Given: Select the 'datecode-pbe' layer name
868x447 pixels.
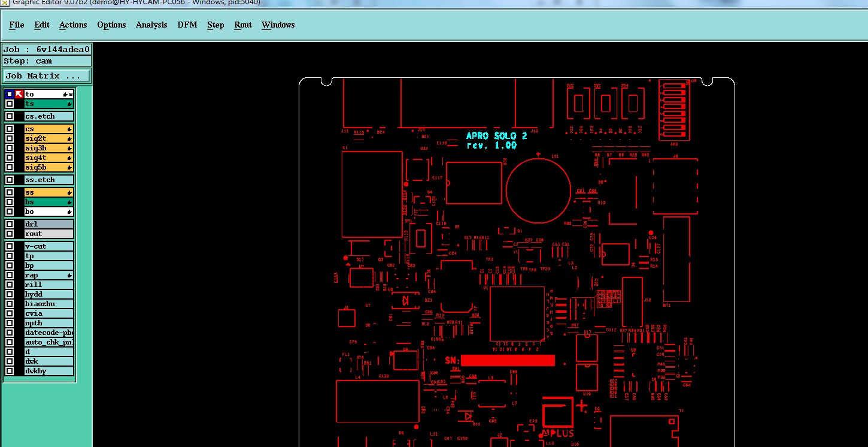Looking at the screenshot, I should pyautogui.click(x=49, y=333).
